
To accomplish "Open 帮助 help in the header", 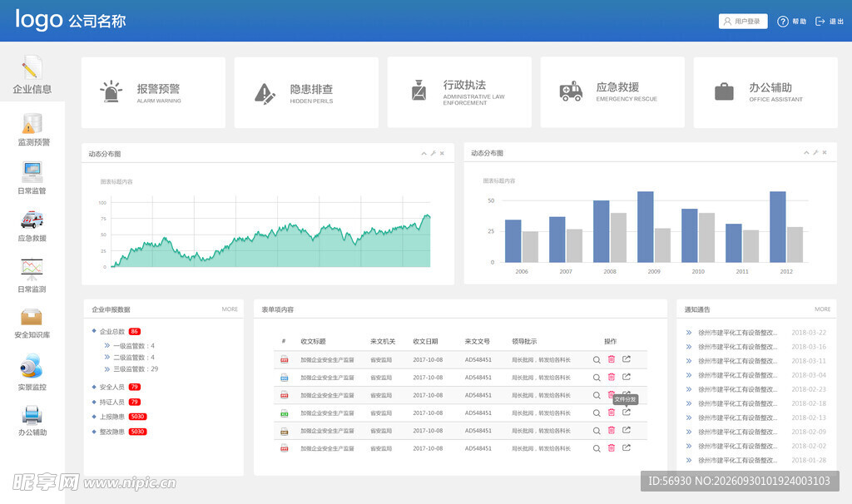I will click(792, 21).
